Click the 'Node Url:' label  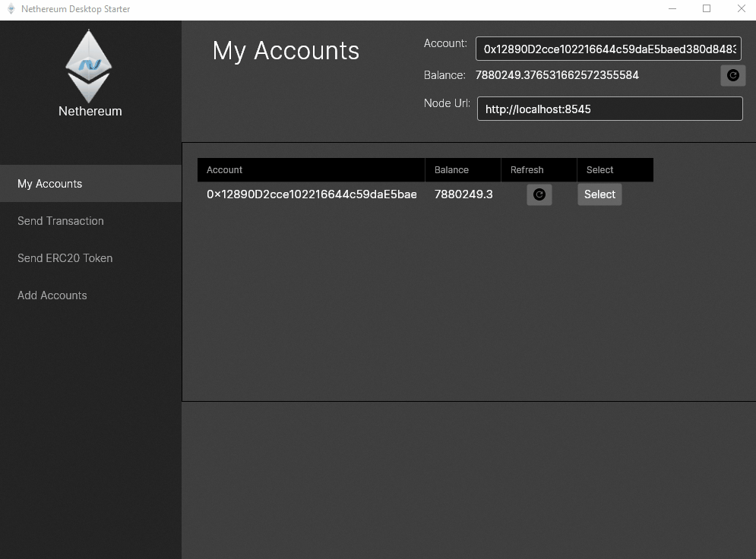[447, 103]
